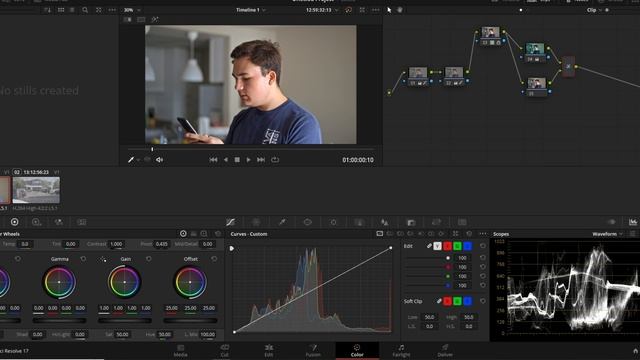Select node 03 in the node graph
Viewport: 640px width, 360px height.
pyautogui.click(x=490, y=36)
